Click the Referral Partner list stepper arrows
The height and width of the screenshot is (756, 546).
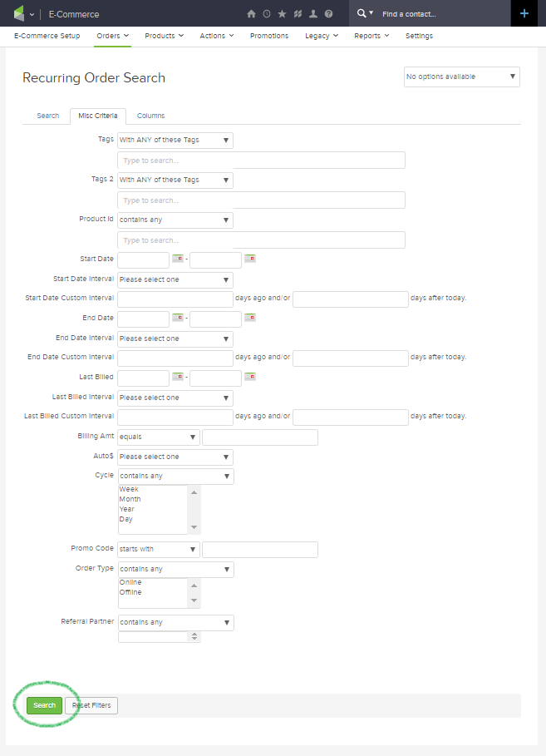tap(194, 637)
